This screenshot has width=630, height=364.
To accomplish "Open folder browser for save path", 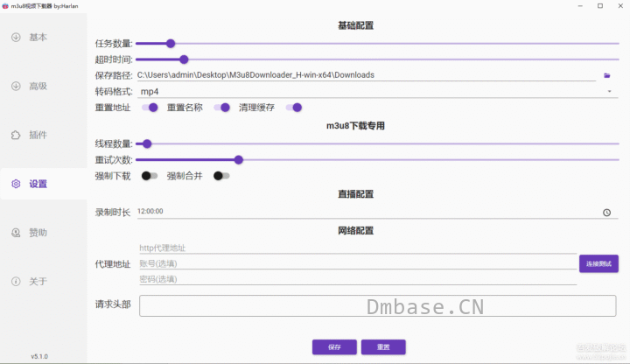I will [606, 75].
